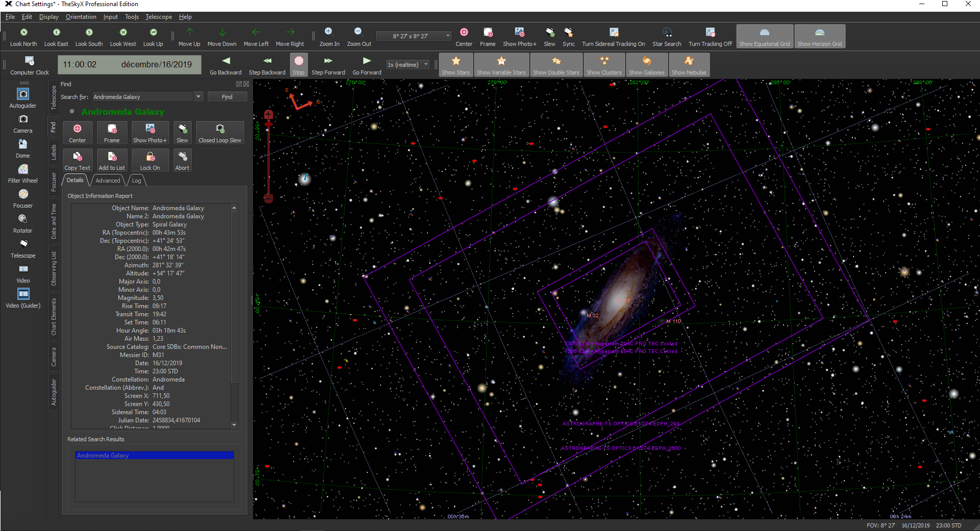Switch to the Advanced tab
Viewport: 980px width, 531px height.
(108, 181)
